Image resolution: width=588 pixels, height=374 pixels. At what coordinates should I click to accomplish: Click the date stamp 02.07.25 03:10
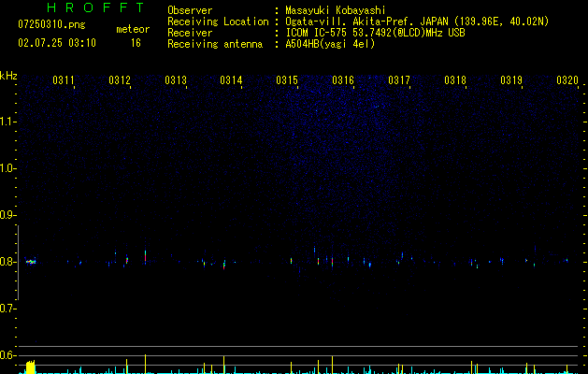pos(57,43)
